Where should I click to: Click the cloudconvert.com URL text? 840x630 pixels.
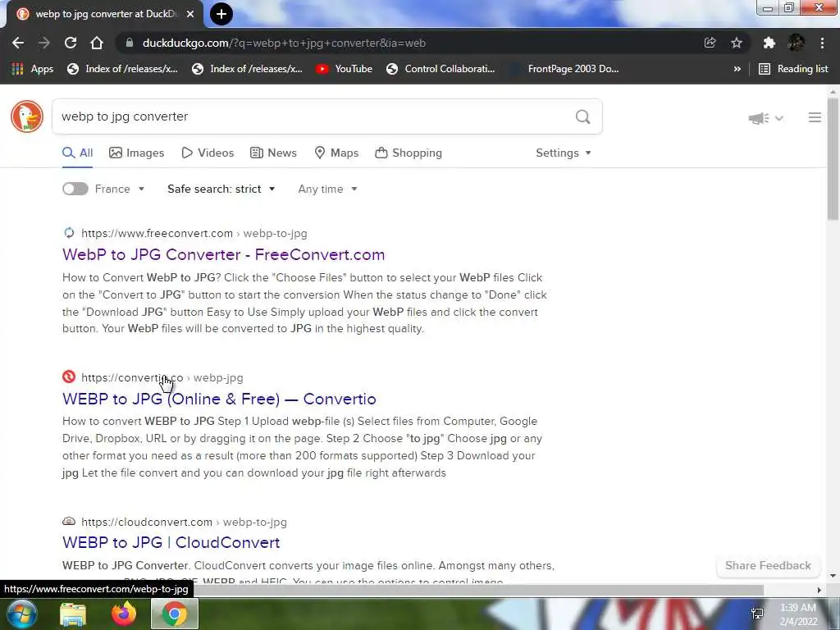[147, 522]
